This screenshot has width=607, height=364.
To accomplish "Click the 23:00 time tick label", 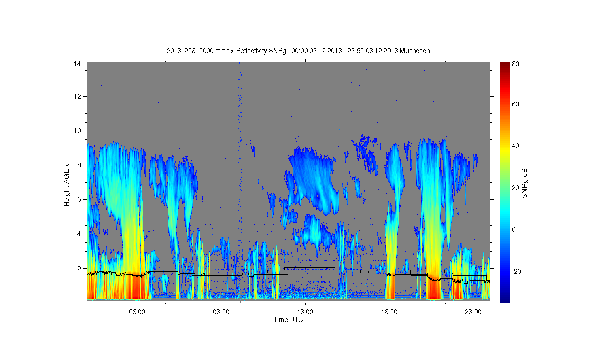I will pos(473,312).
